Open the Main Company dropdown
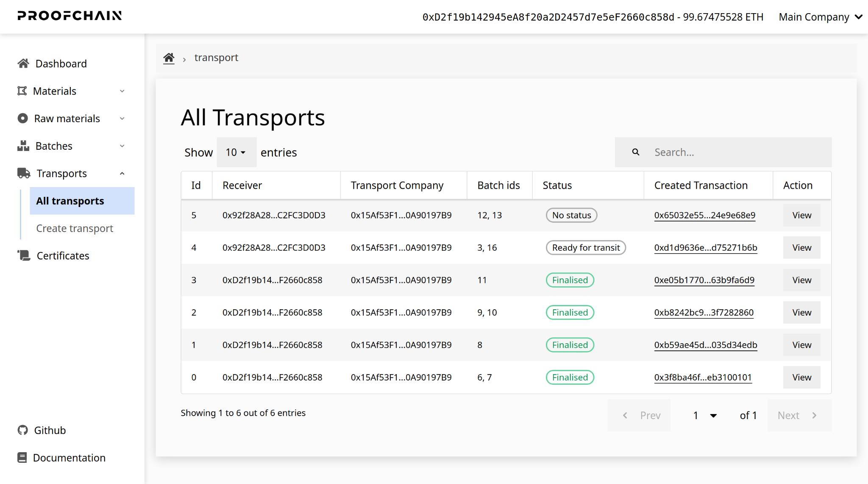This screenshot has height=484, width=868. [821, 17]
